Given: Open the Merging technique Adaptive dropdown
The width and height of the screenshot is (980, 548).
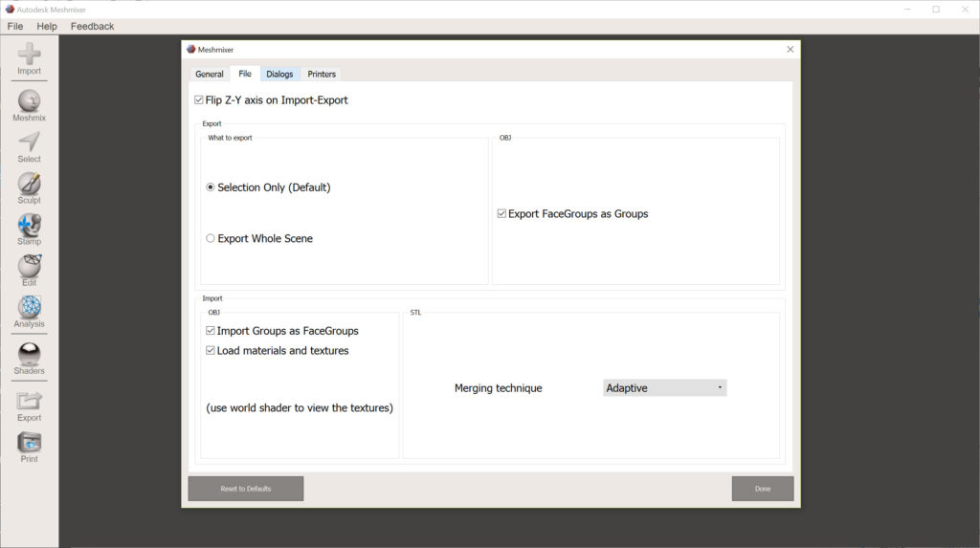Looking at the screenshot, I should (x=664, y=388).
